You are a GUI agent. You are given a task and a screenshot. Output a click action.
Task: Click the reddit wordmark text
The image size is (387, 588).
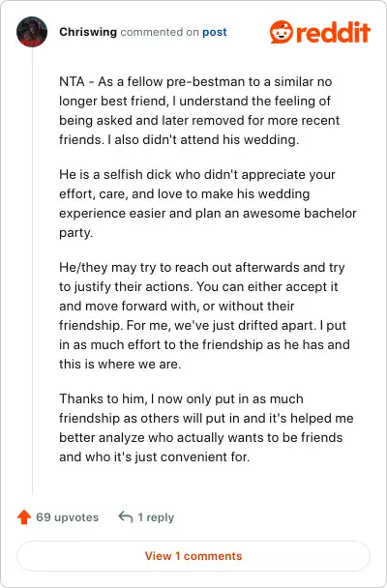coord(333,32)
